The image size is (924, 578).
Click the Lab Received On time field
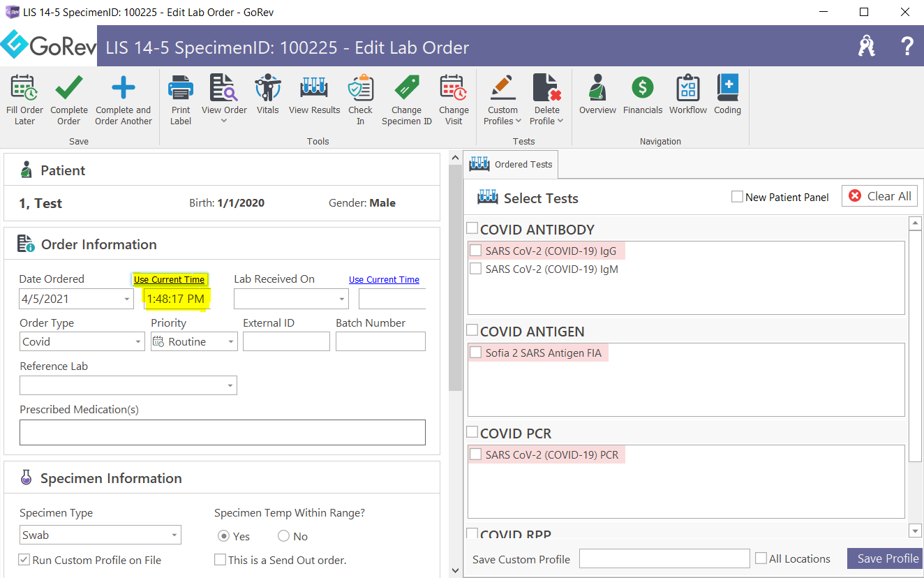click(392, 299)
